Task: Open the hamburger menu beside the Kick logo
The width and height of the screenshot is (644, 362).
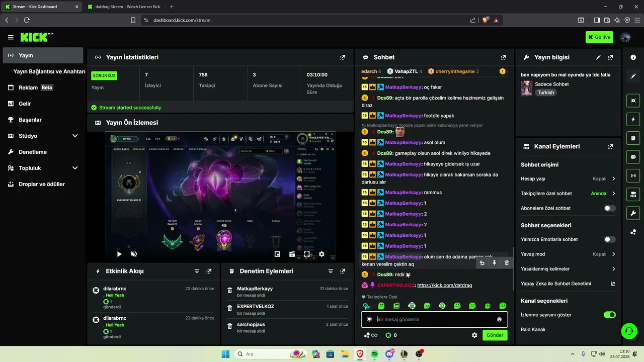Action: click(x=11, y=37)
